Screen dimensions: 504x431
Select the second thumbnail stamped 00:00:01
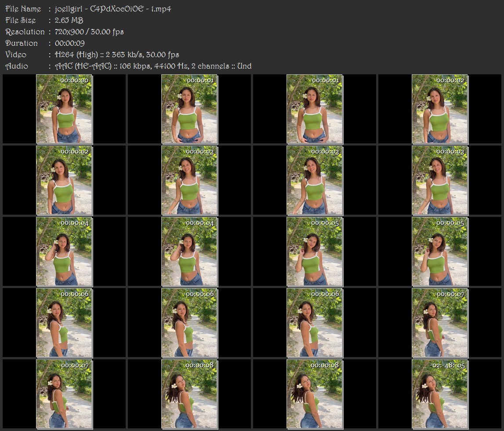pos(315,109)
